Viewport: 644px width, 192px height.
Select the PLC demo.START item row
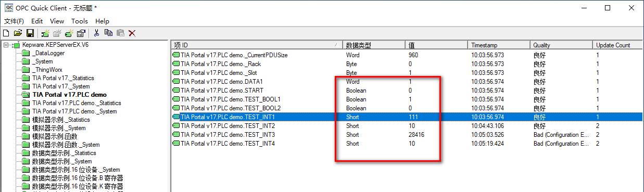pyautogui.click(x=407, y=91)
